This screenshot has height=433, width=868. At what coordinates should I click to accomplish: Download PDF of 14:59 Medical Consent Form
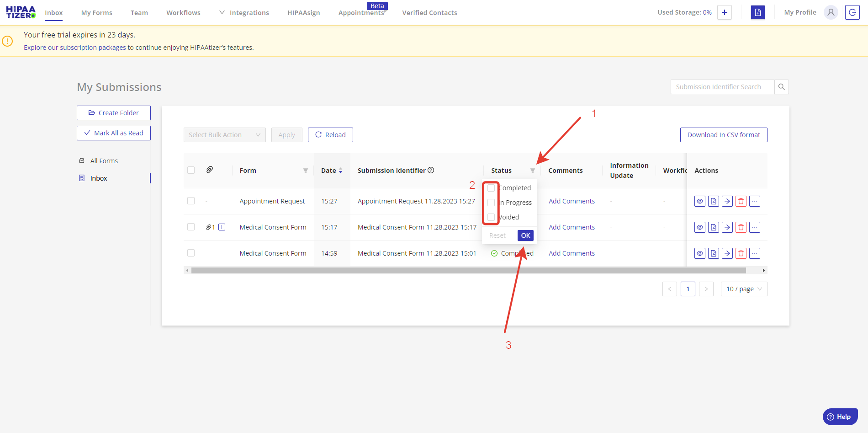click(714, 253)
